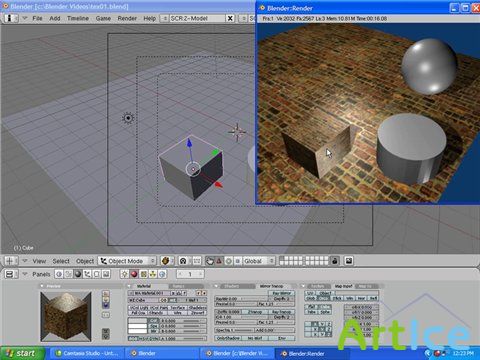Toggle Ray Transp button
This screenshot has width=480, height=360.
click(282, 312)
